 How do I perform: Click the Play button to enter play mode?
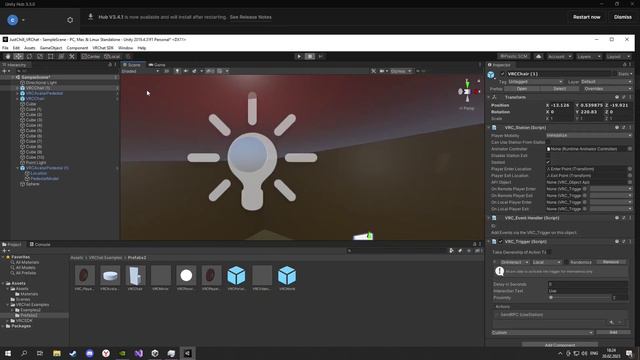click(299, 56)
